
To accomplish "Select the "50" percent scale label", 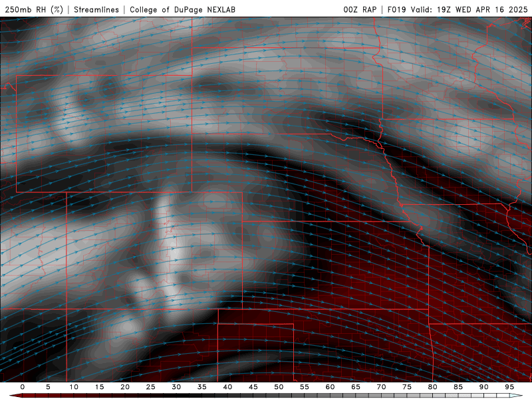I will tap(279, 387).
